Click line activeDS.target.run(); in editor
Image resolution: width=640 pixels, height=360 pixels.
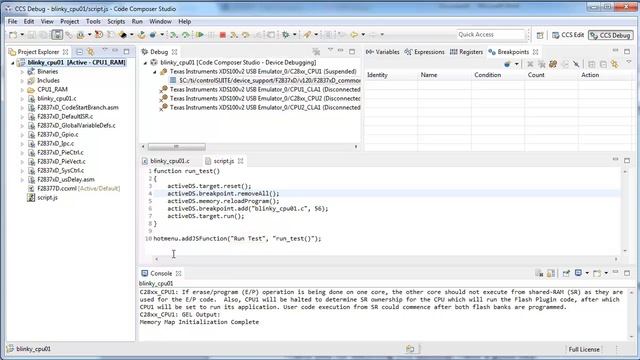click(x=206, y=216)
